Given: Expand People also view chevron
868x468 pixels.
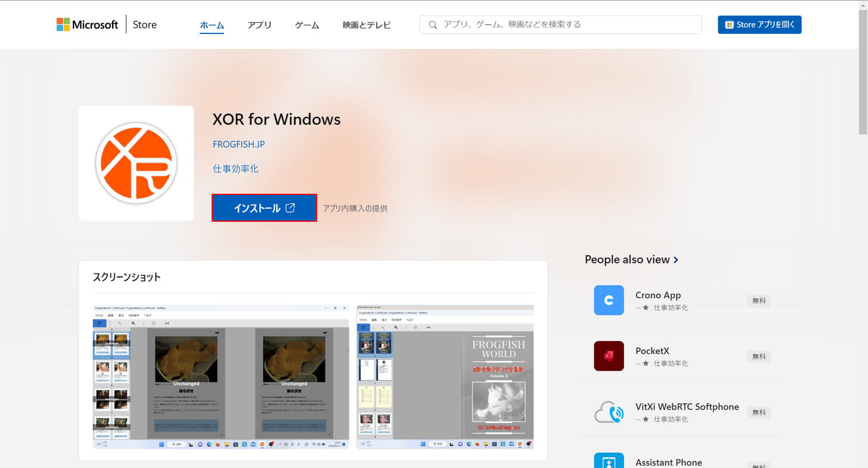Looking at the screenshot, I should (675, 260).
